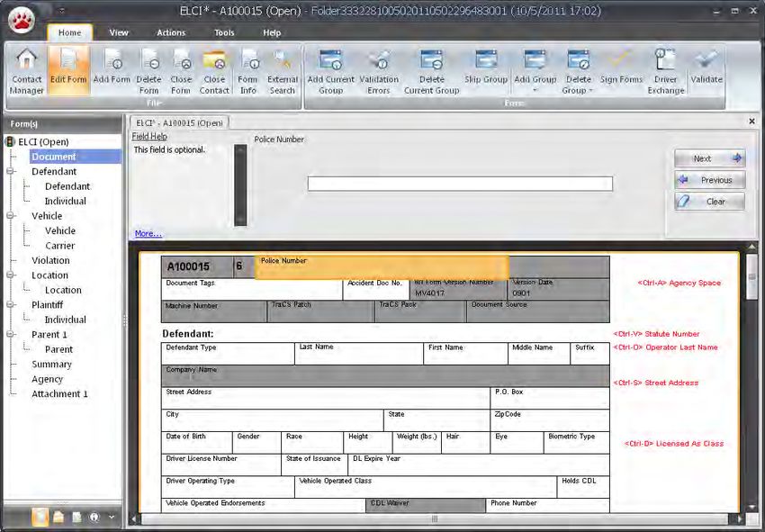Open the Actions ribbon tab
The width and height of the screenshot is (765, 532).
[x=171, y=32]
